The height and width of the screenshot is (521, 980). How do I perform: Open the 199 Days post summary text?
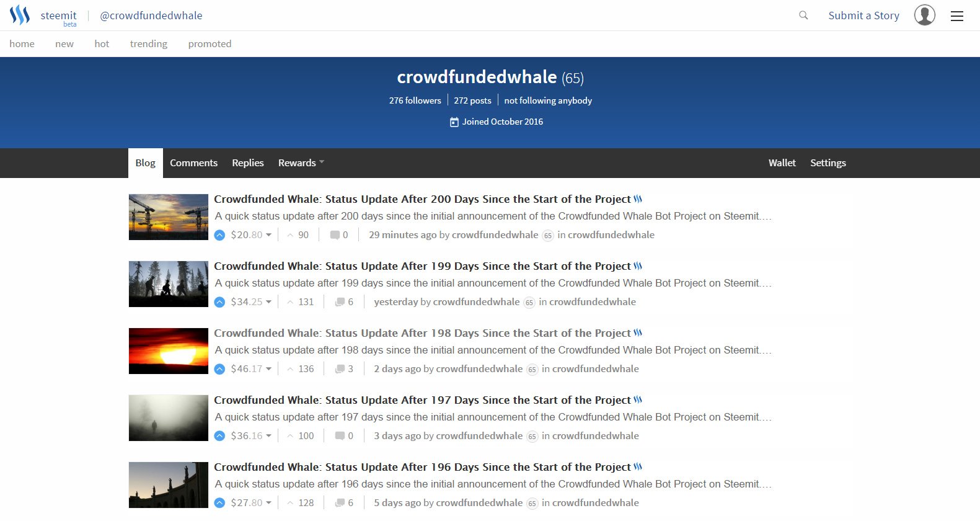493,283
